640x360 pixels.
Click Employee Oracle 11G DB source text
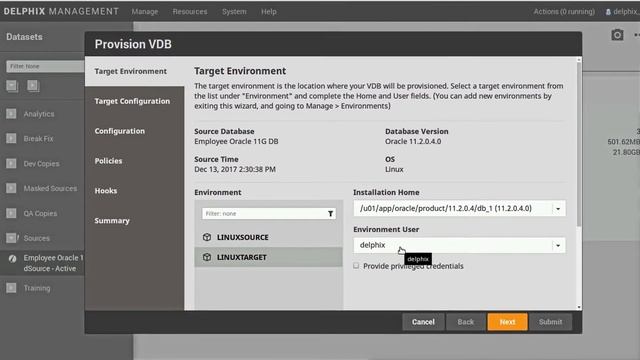(x=236, y=141)
